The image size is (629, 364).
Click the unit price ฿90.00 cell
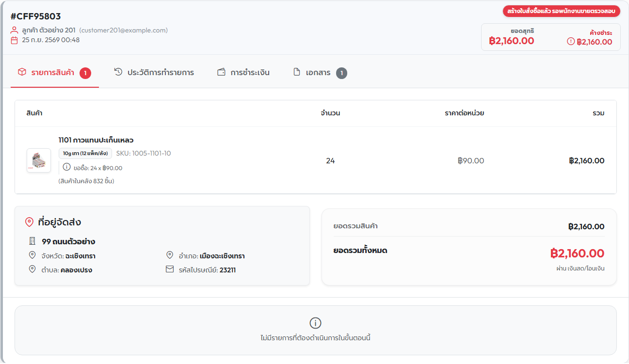(471, 161)
